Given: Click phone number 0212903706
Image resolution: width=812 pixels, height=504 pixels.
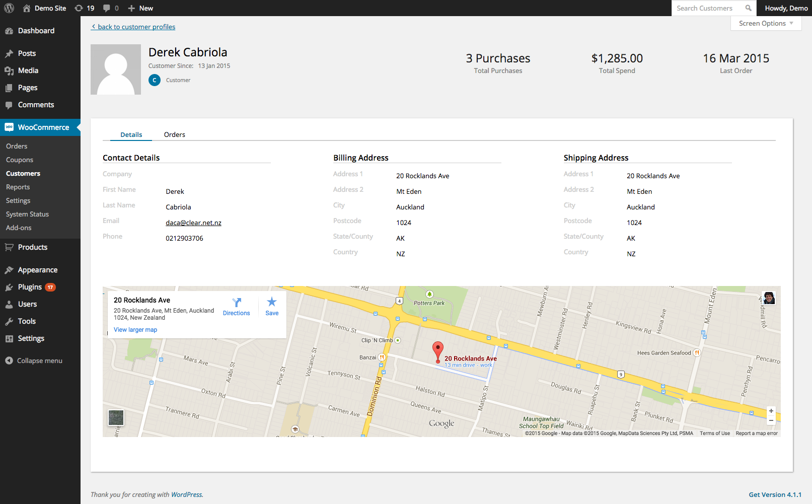Looking at the screenshot, I should (185, 238).
